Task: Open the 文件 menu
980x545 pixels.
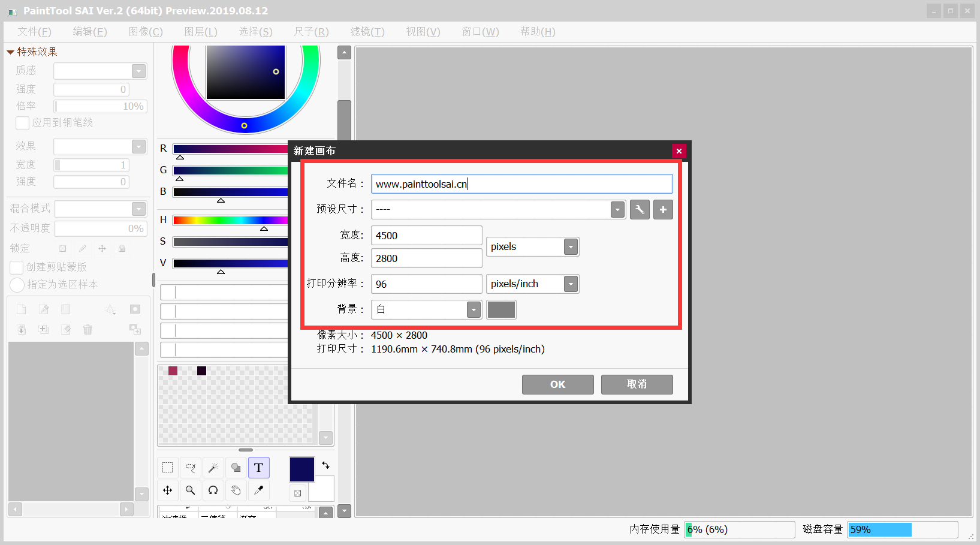Action: (x=34, y=32)
